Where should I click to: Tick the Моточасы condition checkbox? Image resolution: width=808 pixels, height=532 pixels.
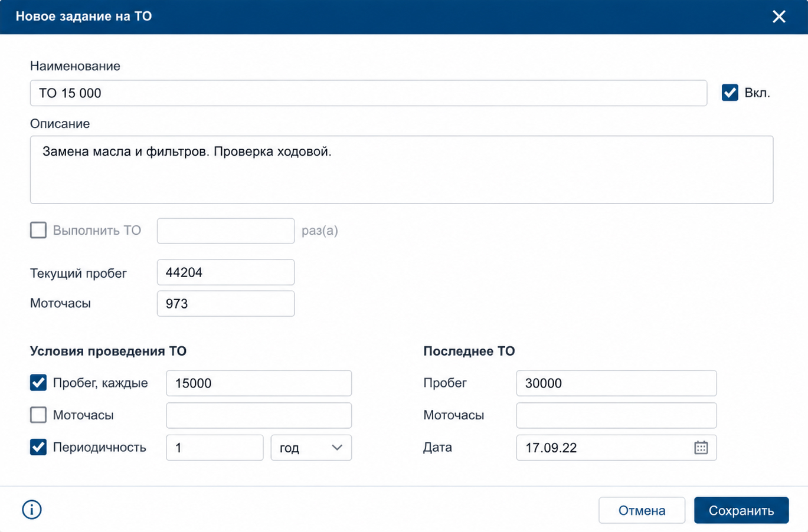38,415
